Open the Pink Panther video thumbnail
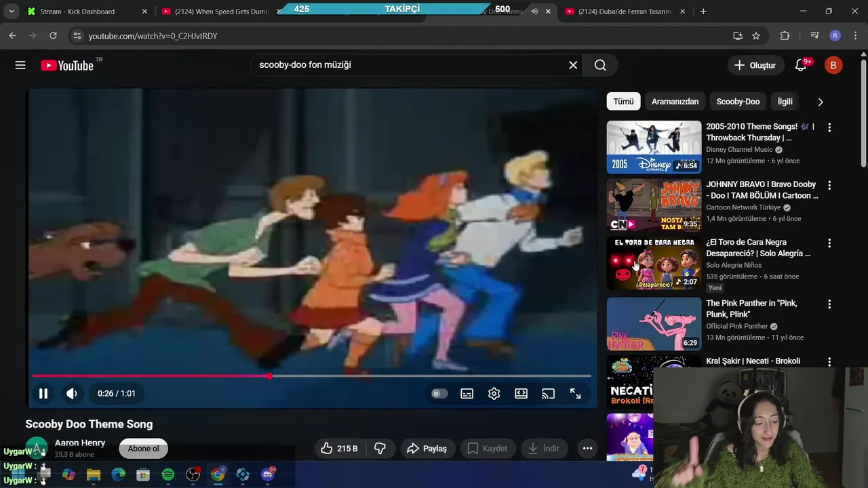 coord(654,324)
